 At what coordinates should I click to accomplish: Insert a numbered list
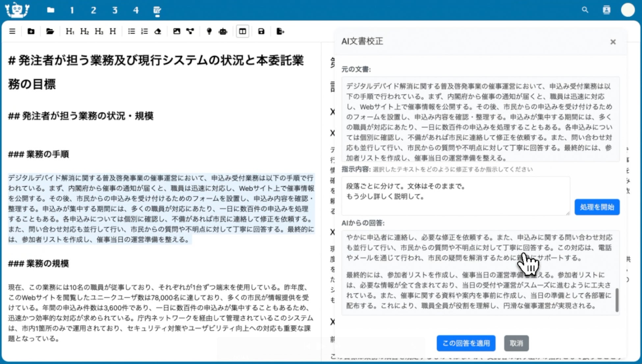click(x=144, y=32)
